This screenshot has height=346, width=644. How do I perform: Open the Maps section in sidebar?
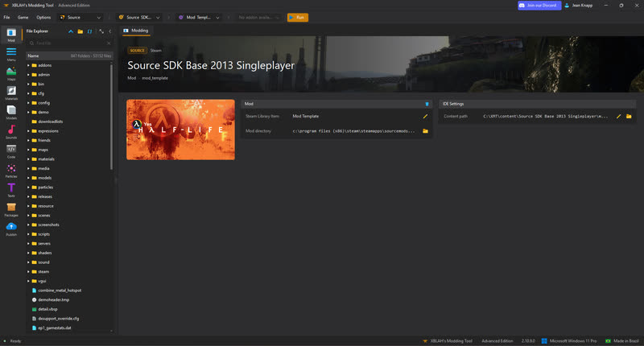pos(11,73)
